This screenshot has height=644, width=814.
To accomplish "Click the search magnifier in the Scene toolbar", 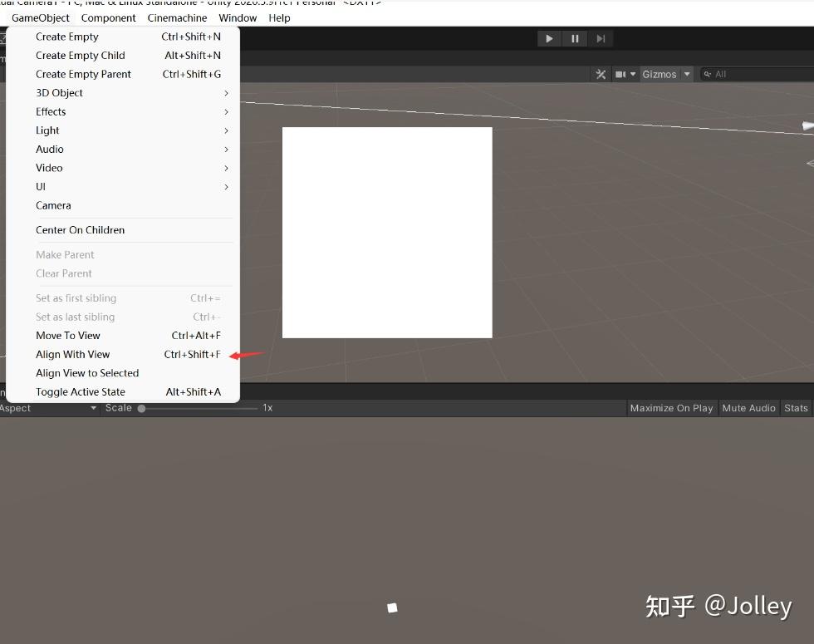I will tap(707, 74).
